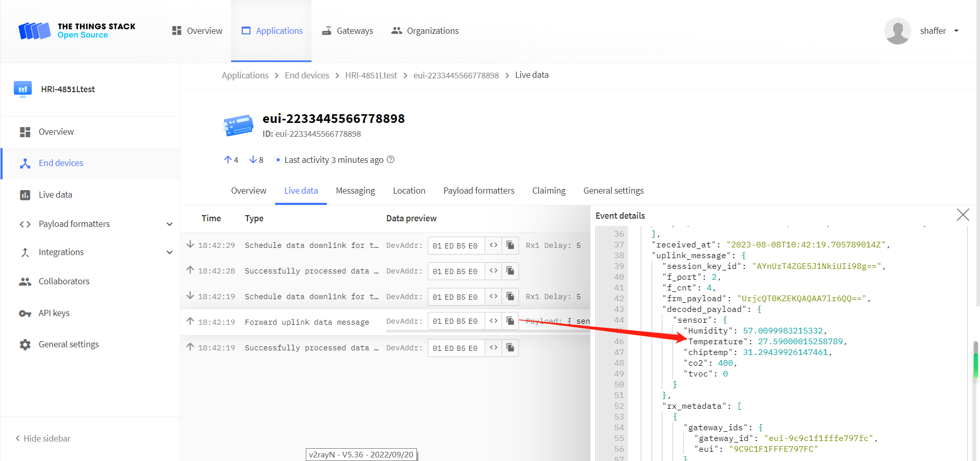980x461 pixels.
Task: Click The Things Stack logo
Action: point(77,31)
